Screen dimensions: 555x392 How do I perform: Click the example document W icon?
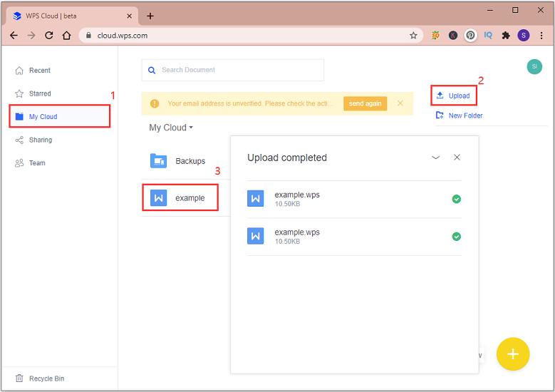click(159, 197)
